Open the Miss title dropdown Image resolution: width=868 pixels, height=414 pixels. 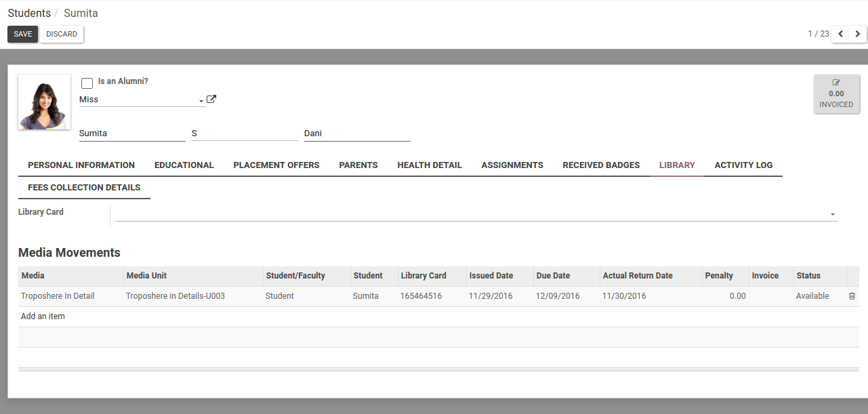142,100
